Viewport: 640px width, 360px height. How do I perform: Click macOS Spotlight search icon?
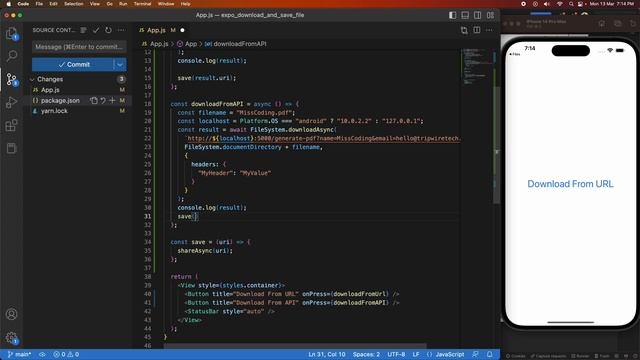[571, 4]
